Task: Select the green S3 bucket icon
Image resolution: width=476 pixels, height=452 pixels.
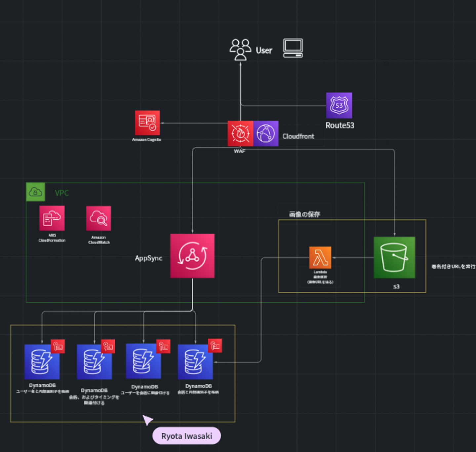Action: pos(394,257)
